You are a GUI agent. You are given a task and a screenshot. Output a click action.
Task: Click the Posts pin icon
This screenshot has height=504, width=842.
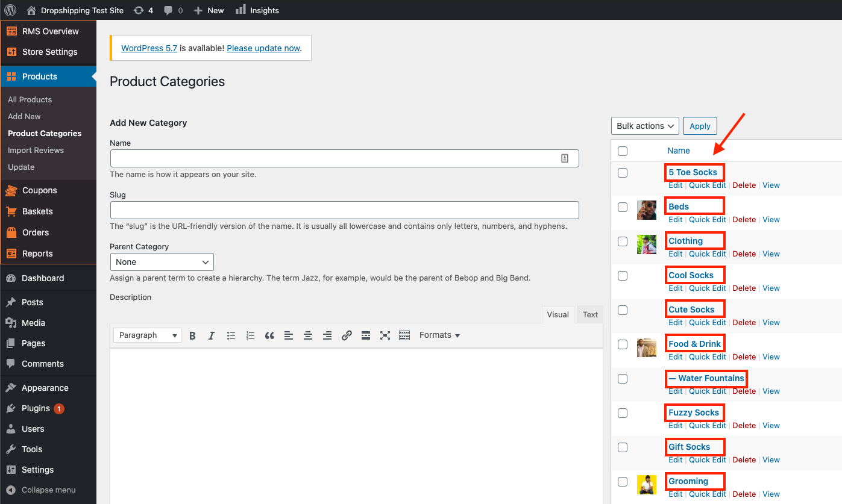coord(11,302)
